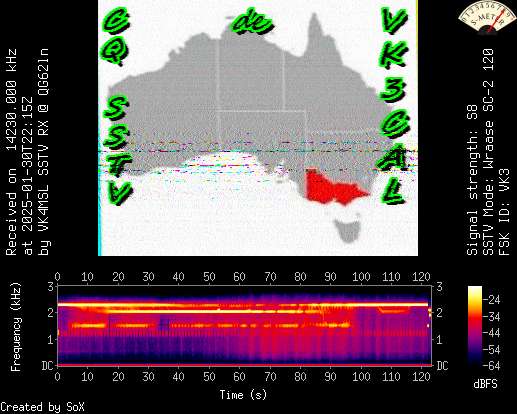The width and height of the screenshot is (517, 414).
Task: Click the 'Signal strength: S8' text
Action: point(472,181)
